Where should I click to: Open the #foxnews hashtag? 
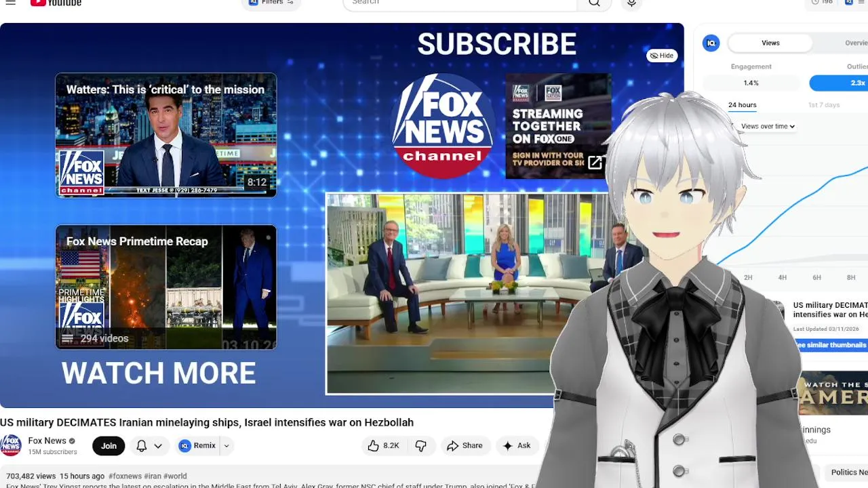(x=125, y=476)
